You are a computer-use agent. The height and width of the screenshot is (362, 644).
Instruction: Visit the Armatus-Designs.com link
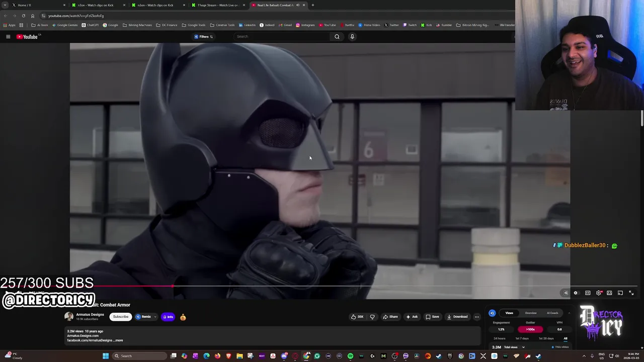click(83, 336)
